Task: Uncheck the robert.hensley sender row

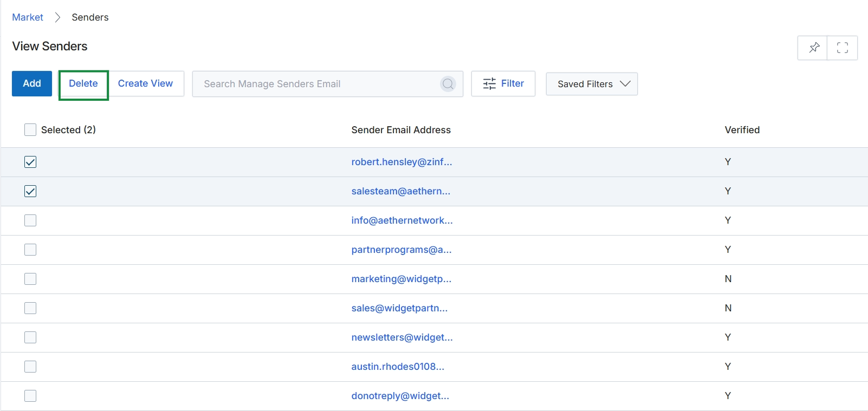Action: pyautogui.click(x=30, y=162)
